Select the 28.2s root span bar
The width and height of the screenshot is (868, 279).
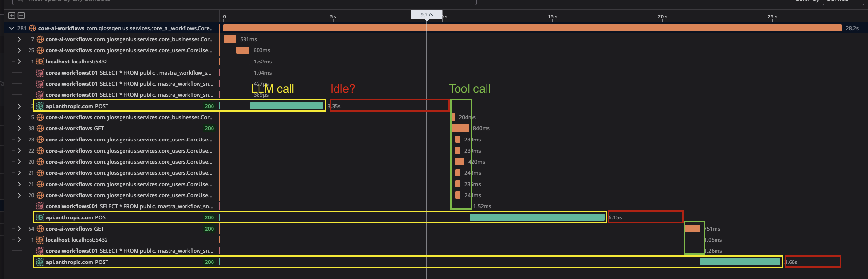click(533, 28)
